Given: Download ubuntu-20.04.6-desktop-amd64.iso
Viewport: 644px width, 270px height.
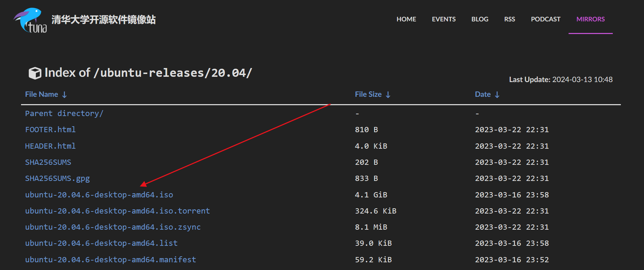Looking at the screenshot, I should click(x=99, y=195).
